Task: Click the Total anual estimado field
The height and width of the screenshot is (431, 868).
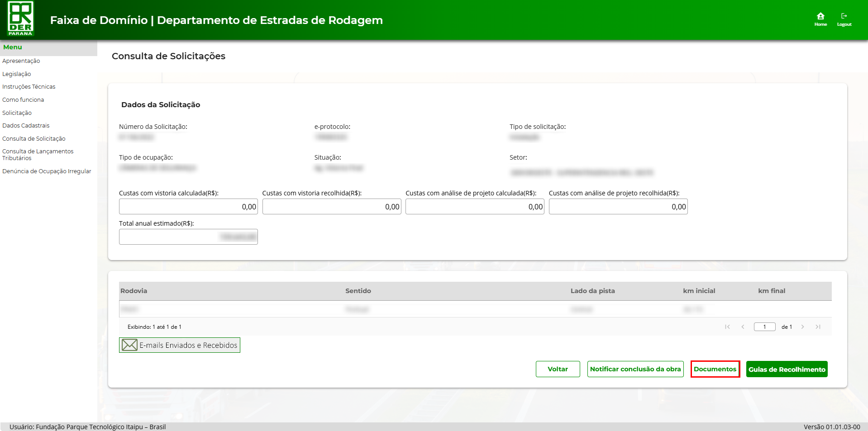Action: 188,237
